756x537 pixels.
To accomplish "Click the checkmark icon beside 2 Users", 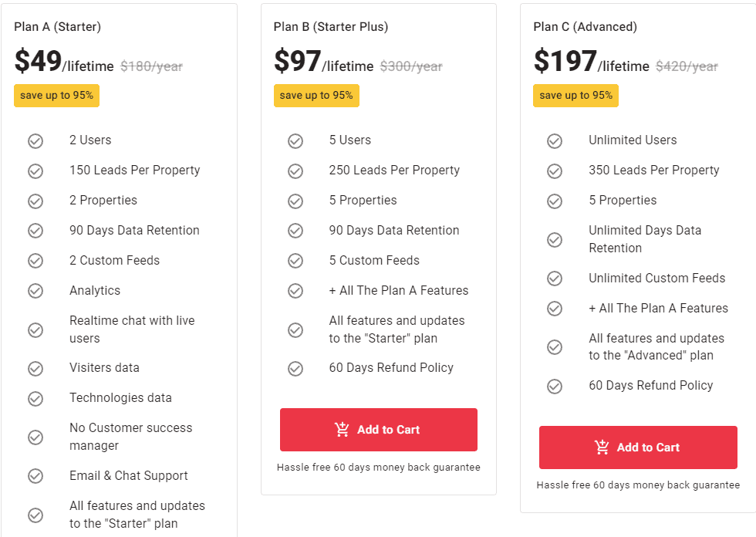I will (x=35, y=140).
